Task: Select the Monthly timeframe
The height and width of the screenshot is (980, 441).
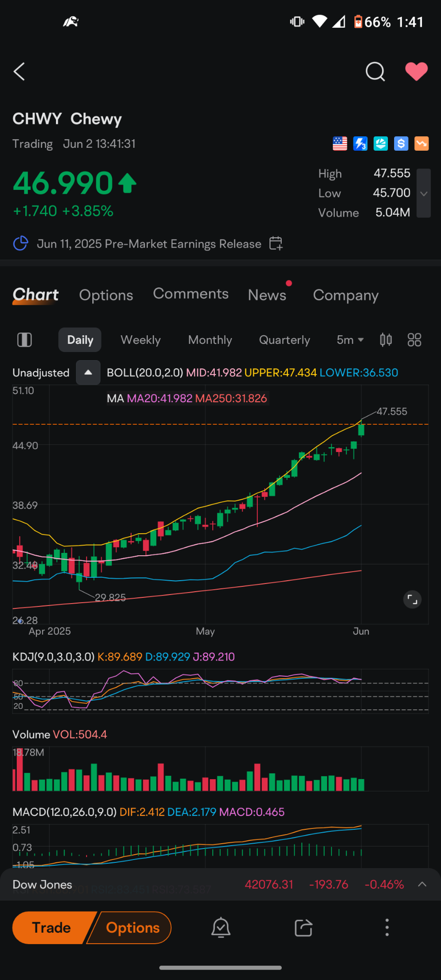Action: tap(210, 340)
